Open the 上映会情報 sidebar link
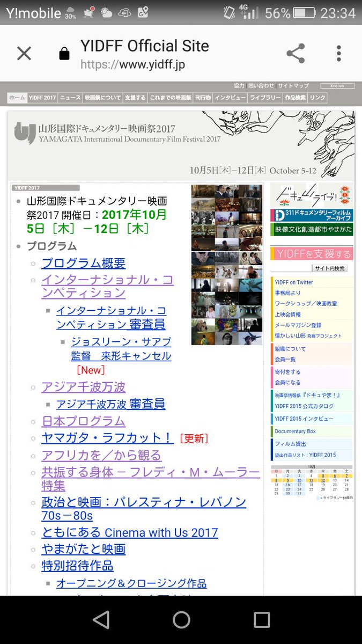This screenshot has height=644, width=362. click(288, 314)
